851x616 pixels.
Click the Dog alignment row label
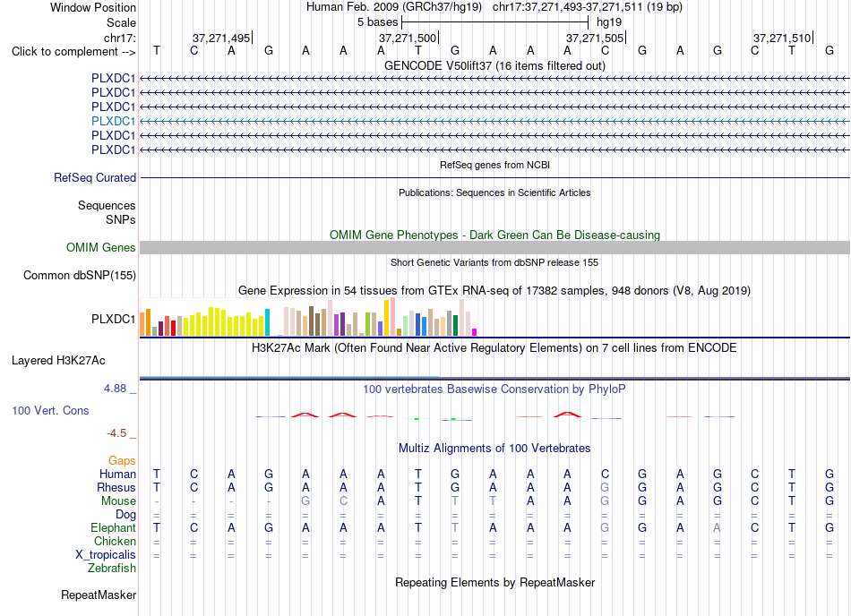click(x=125, y=515)
